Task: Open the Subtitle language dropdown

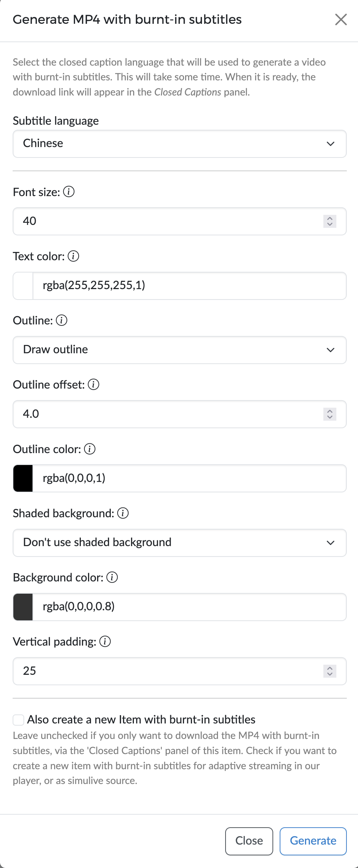Action: coord(180,144)
